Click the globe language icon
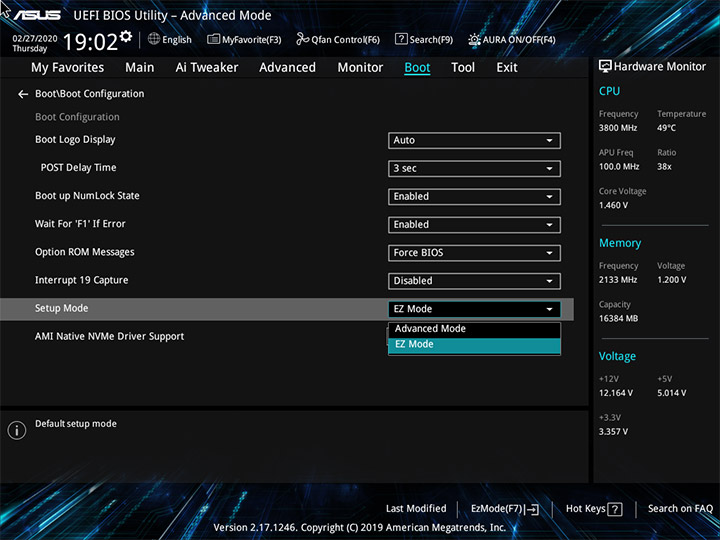Image resolution: width=720 pixels, height=540 pixels. pyautogui.click(x=154, y=39)
